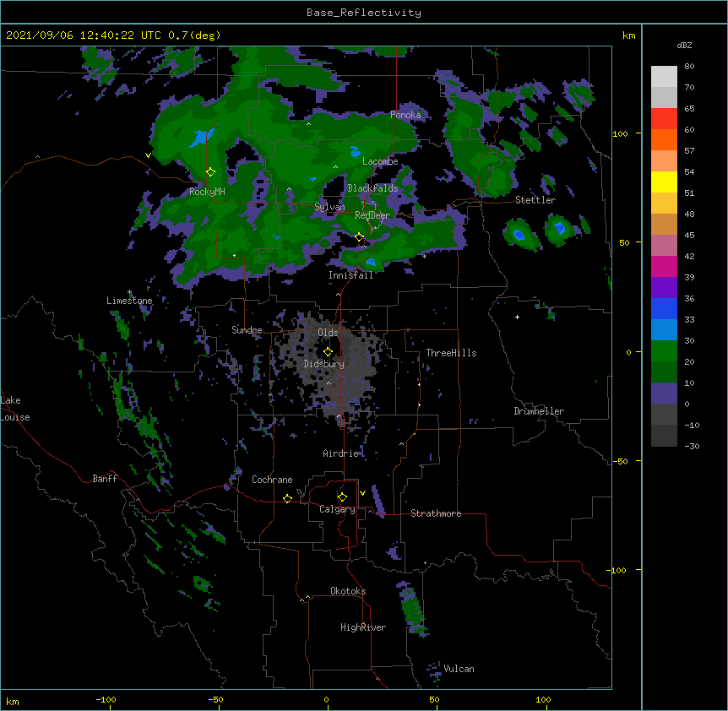Select the RockyMH label

coord(207,192)
